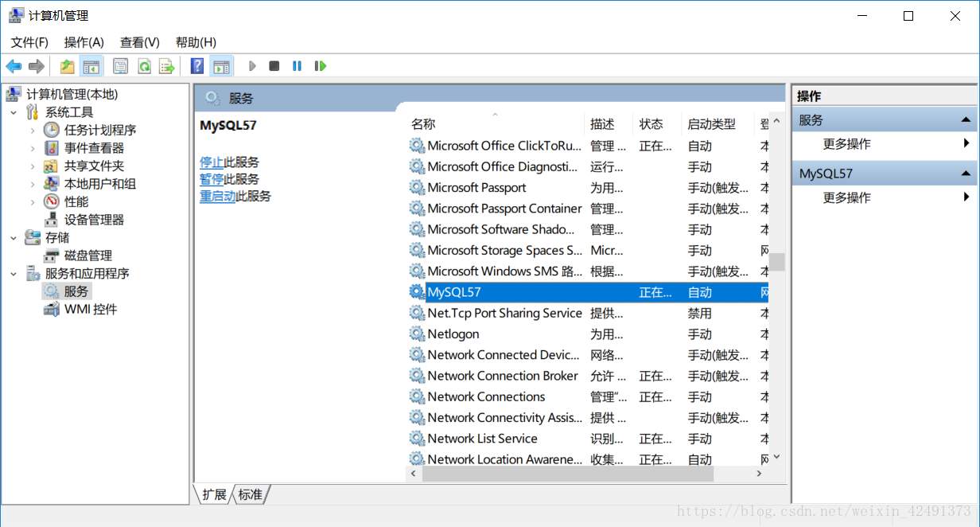Viewport: 980px width, 527px height.
Task: Collapse the 系统工具 tree node
Action: (x=14, y=112)
